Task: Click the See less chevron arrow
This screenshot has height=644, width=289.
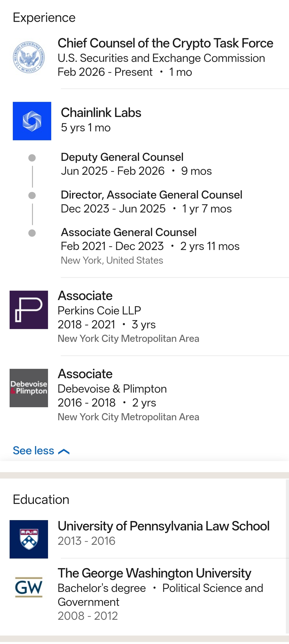Action: click(64, 451)
